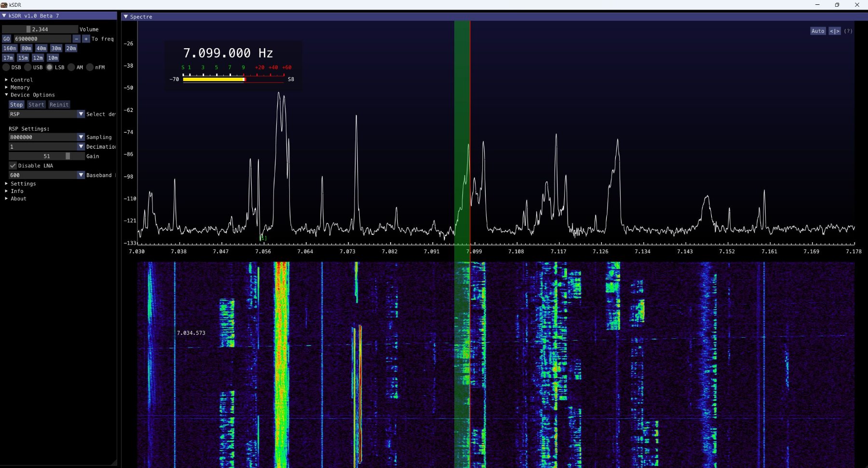The height and width of the screenshot is (468, 868).
Task: Click on the Gain slider
Action: click(46, 156)
